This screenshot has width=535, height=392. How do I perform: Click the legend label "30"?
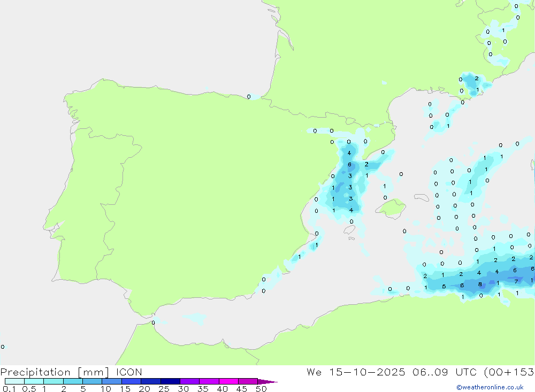(183, 389)
